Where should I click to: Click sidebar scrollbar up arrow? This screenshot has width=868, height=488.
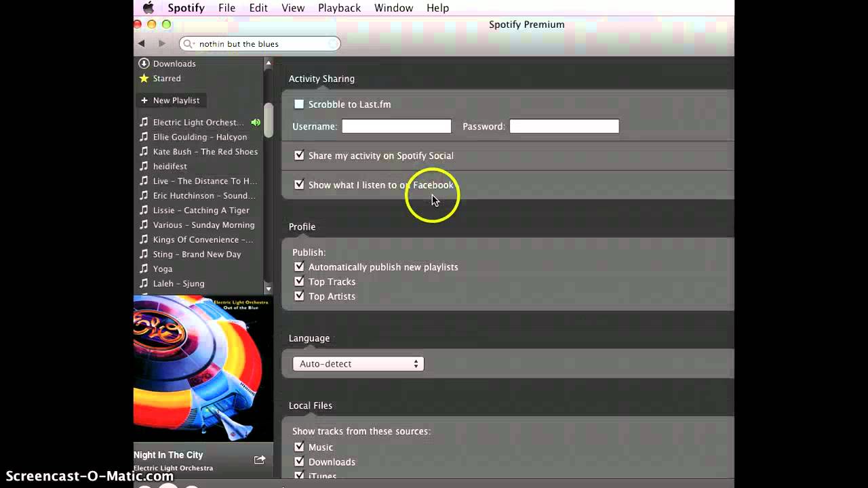[268, 63]
